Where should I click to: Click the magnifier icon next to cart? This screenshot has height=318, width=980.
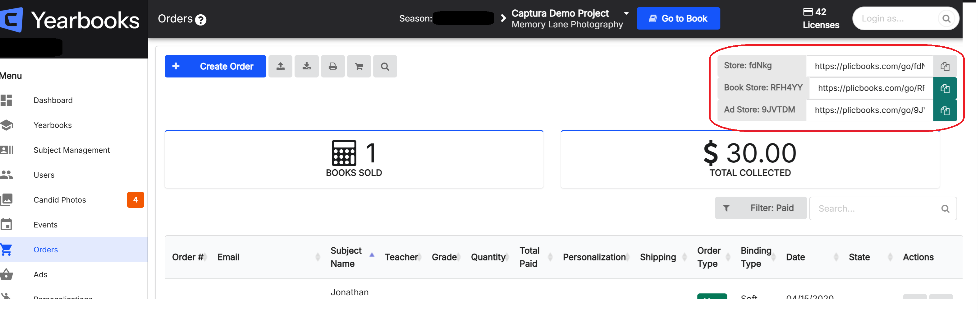pos(385,66)
